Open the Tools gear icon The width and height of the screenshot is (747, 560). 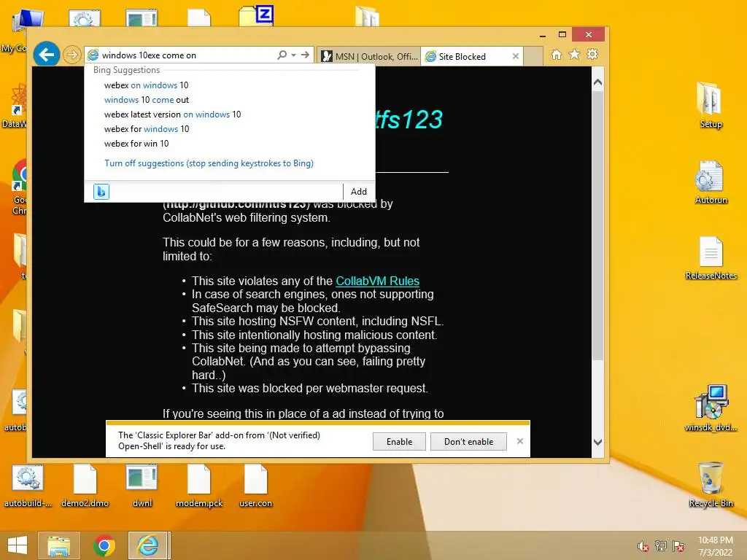click(x=592, y=54)
